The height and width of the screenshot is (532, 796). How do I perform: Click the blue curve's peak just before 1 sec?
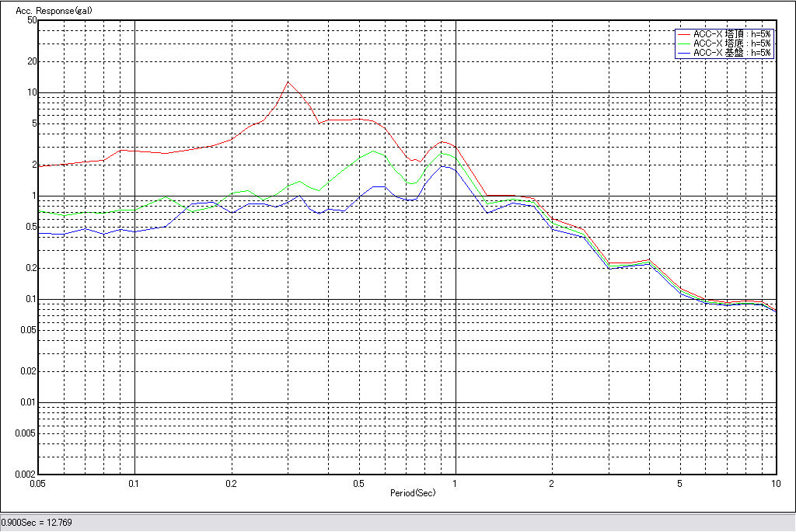442,166
